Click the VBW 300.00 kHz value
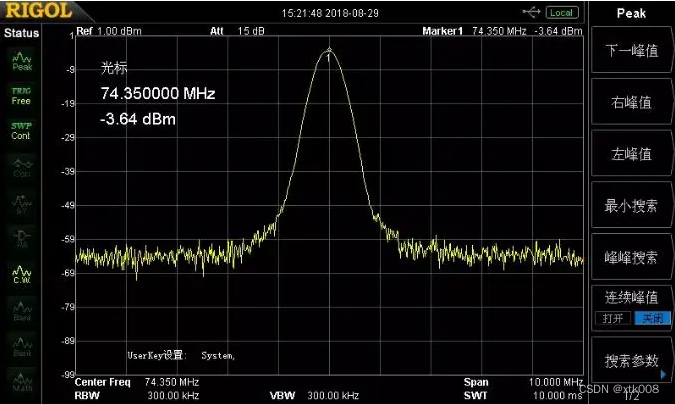675x404 pixels. pyautogui.click(x=333, y=395)
